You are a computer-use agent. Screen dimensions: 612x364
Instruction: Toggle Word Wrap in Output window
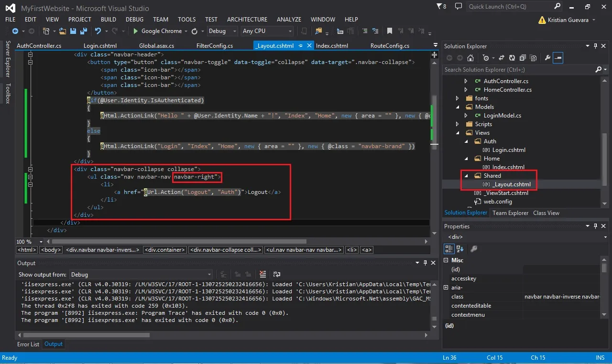tap(276, 274)
